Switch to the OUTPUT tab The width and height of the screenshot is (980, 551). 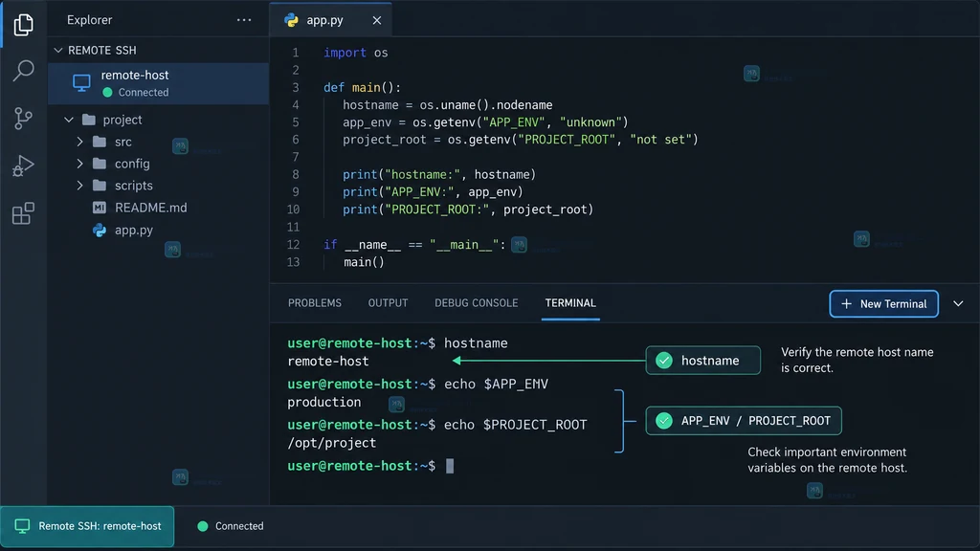point(389,303)
